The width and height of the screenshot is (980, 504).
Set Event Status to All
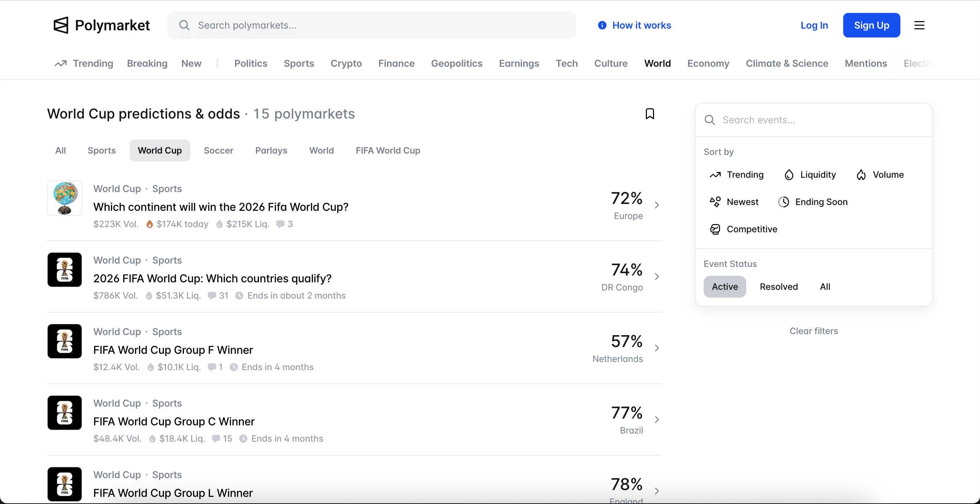(824, 287)
